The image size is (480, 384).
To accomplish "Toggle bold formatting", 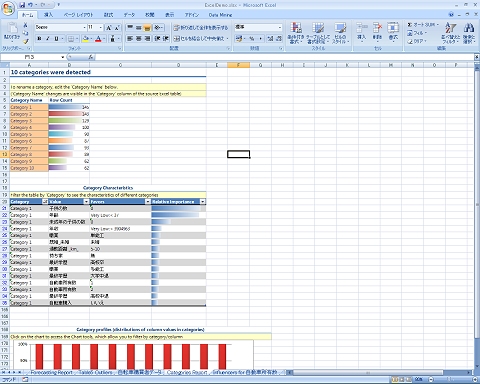I will click(x=39, y=39).
